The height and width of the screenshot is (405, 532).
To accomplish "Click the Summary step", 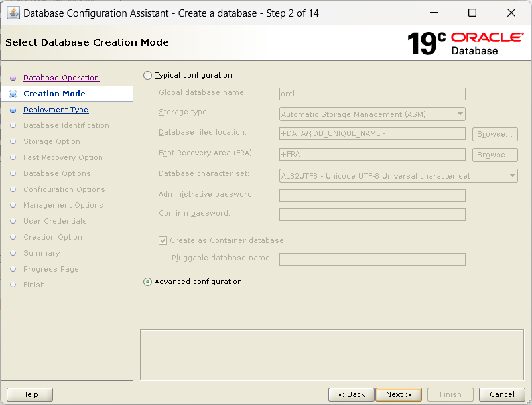I will click(x=41, y=253).
